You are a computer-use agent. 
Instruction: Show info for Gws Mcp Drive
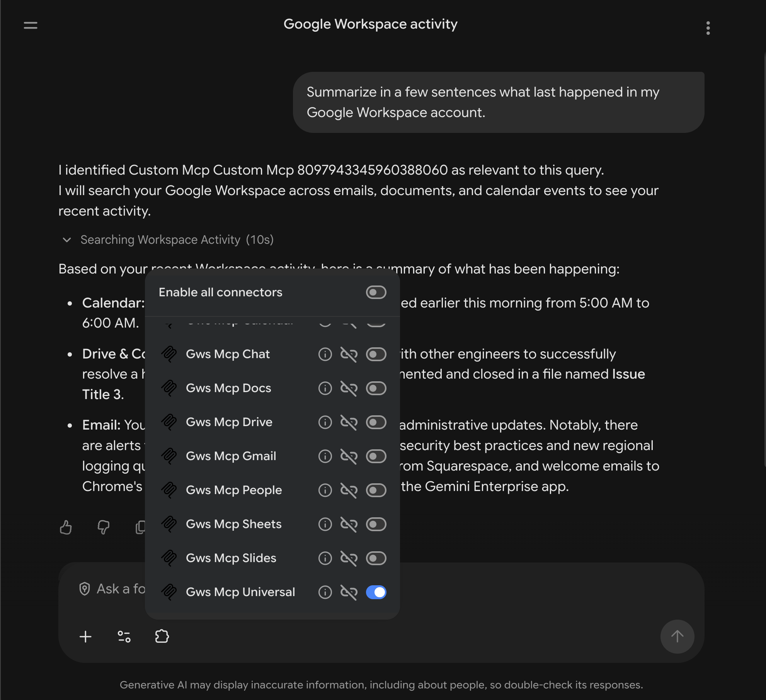click(325, 422)
